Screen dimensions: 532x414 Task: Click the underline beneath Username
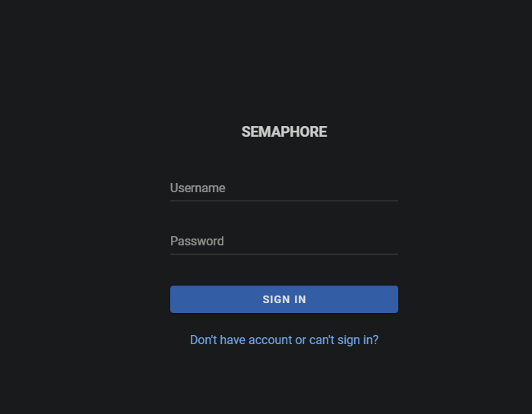[x=283, y=201]
